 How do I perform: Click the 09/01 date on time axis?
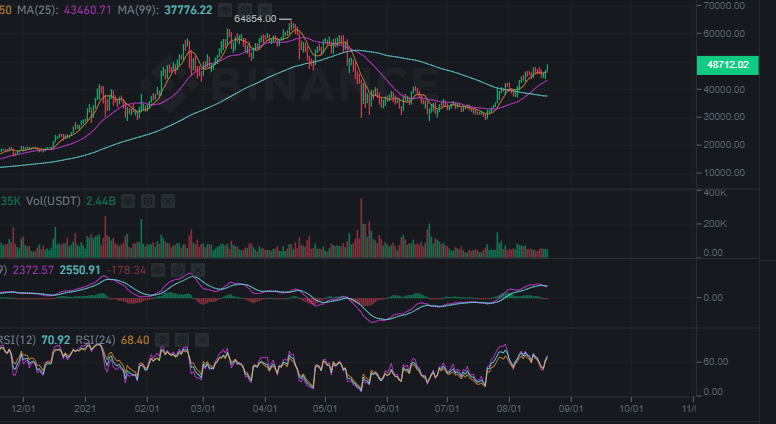[x=569, y=408]
